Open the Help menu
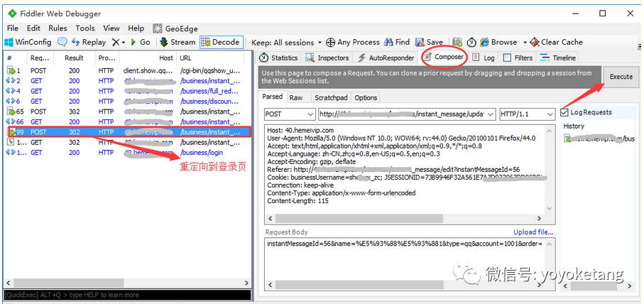 (136, 28)
